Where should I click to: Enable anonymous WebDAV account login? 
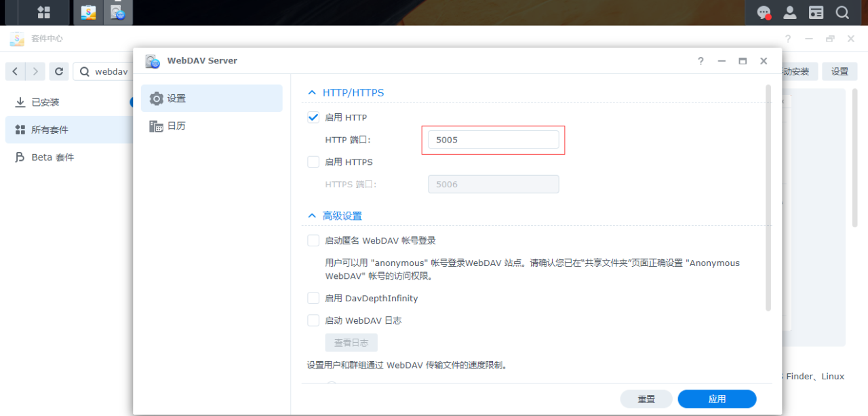[313, 240]
